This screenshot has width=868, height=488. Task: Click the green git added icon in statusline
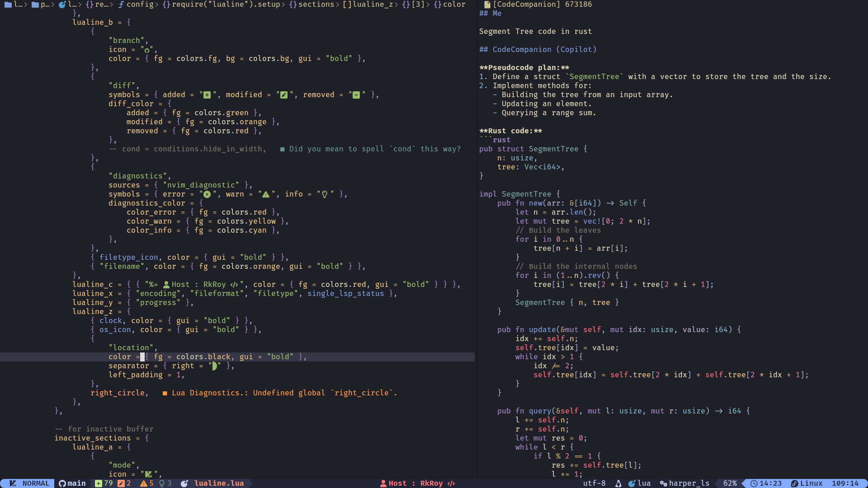tap(99, 483)
